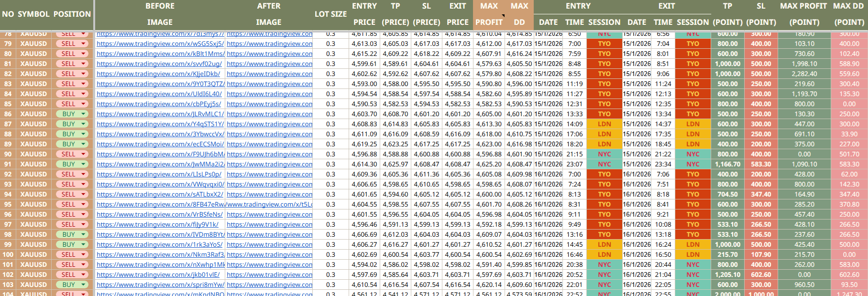Viewport: 868px width, 296px height.
Task: Select entry price cell 4,603.70
Action: pyautogui.click(x=364, y=114)
